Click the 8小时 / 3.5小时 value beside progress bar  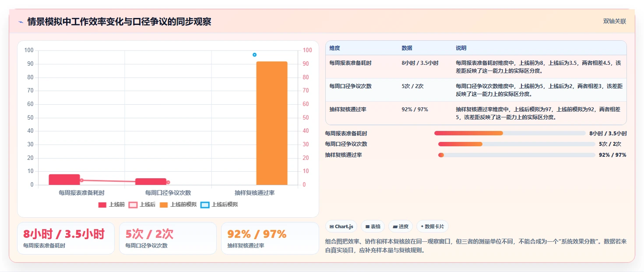click(x=608, y=134)
